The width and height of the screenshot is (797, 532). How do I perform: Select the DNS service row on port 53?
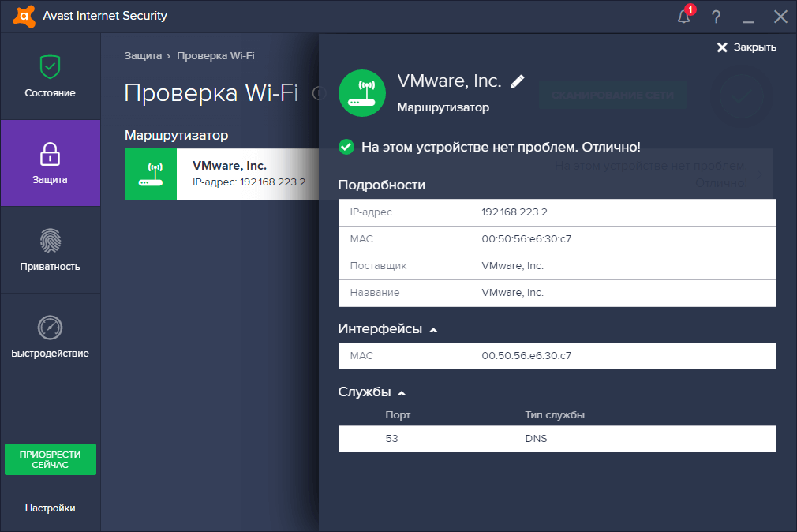point(556,439)
